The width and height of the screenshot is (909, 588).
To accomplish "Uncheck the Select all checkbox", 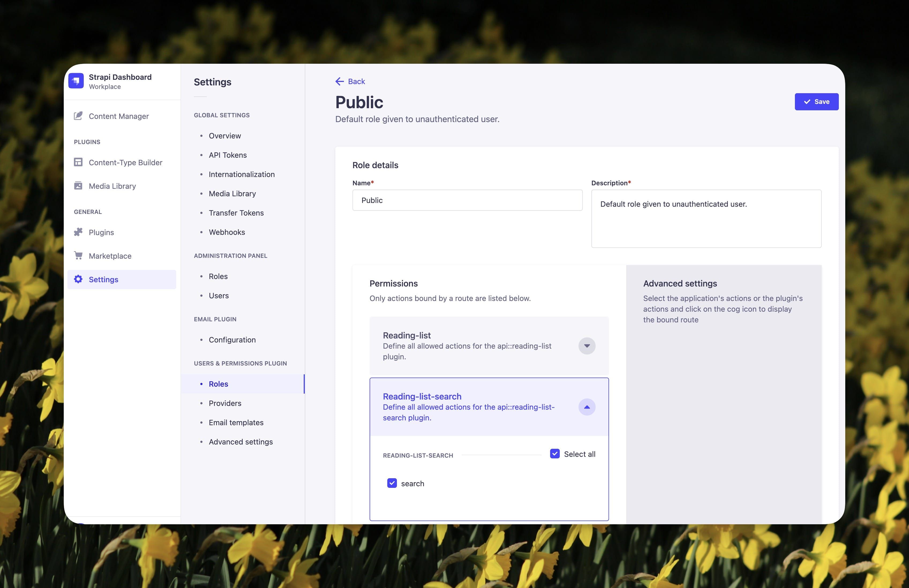I will click(x=555, y=454).
